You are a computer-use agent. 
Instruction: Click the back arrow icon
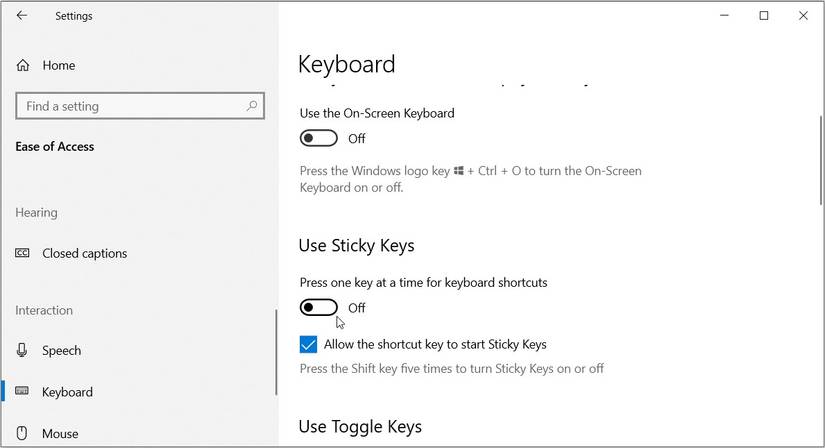click(22, 16)
